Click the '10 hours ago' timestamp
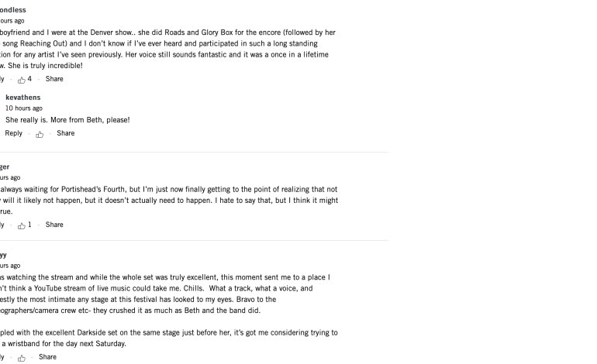 [24, 108]
